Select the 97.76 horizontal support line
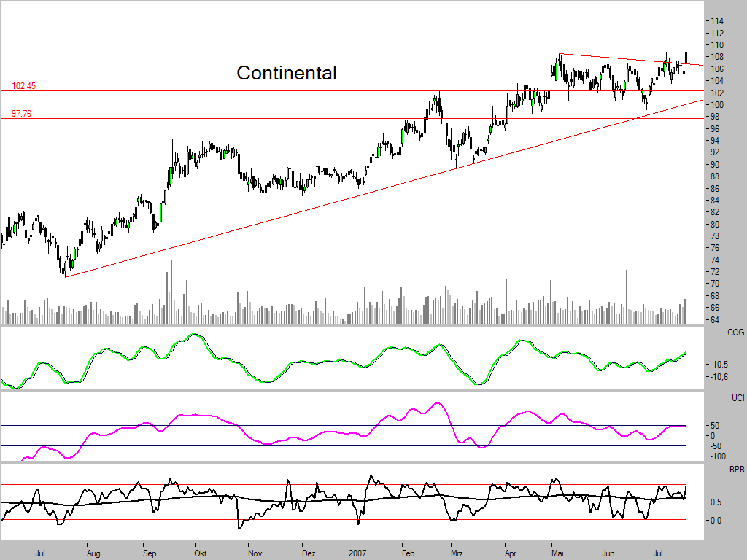 292,117
